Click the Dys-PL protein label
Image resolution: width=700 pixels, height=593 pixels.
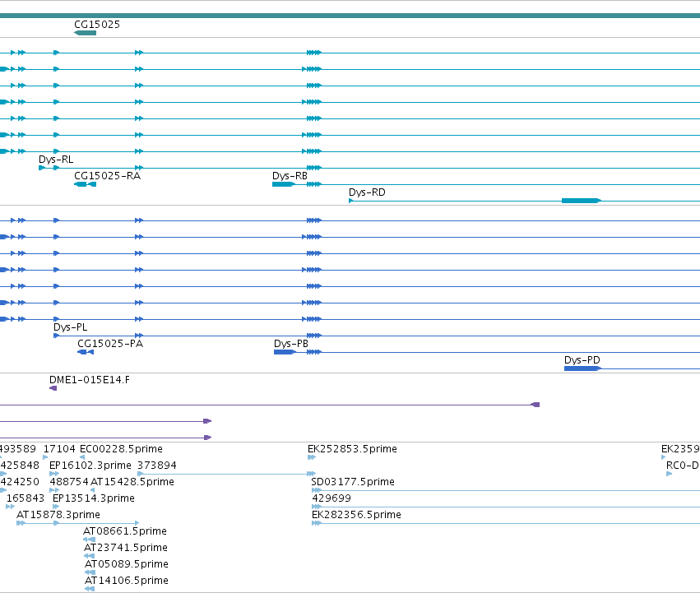point(70,327)
